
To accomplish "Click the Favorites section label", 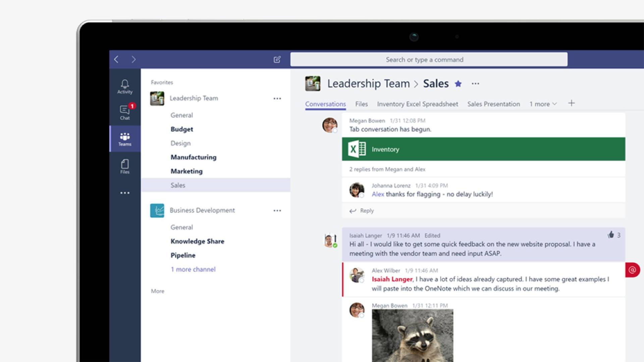I will (162, 82).
